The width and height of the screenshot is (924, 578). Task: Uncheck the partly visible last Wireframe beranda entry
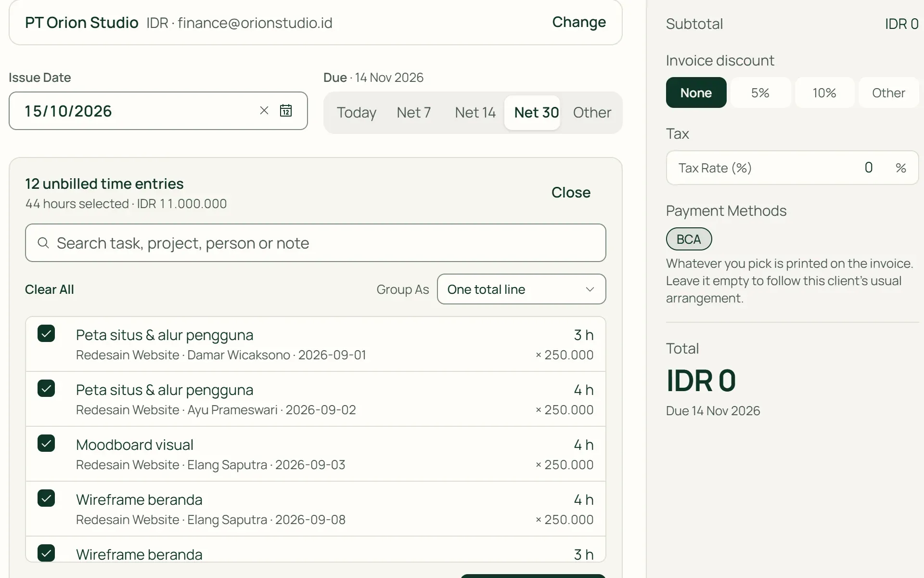(46, 552)
